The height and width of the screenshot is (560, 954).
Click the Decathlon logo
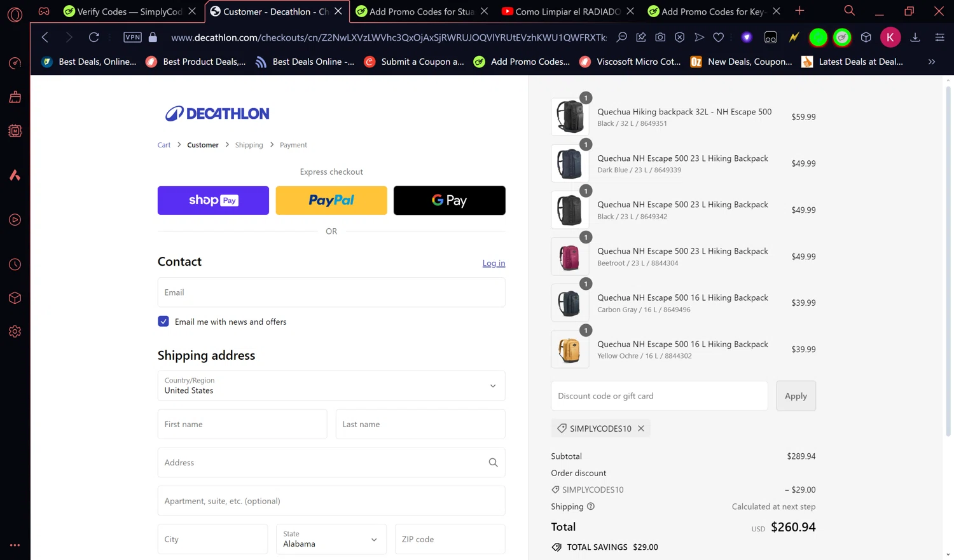pyautogui.click(x=217, y=113)
